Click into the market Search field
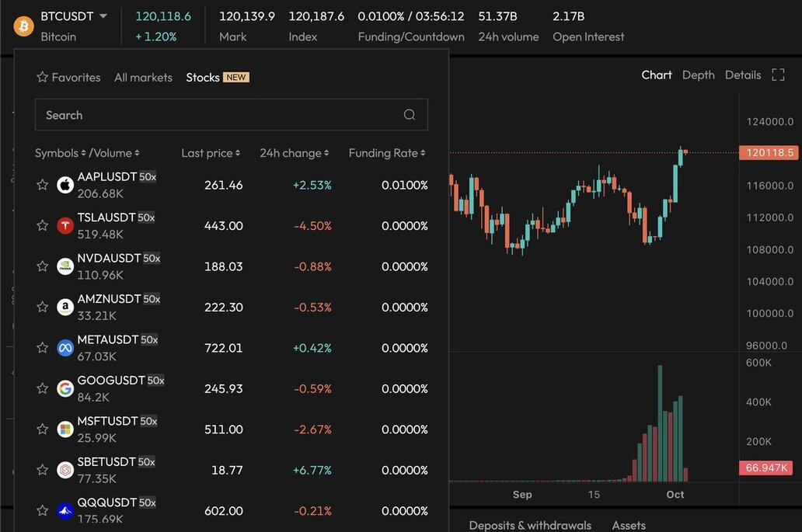 [218, 115]
